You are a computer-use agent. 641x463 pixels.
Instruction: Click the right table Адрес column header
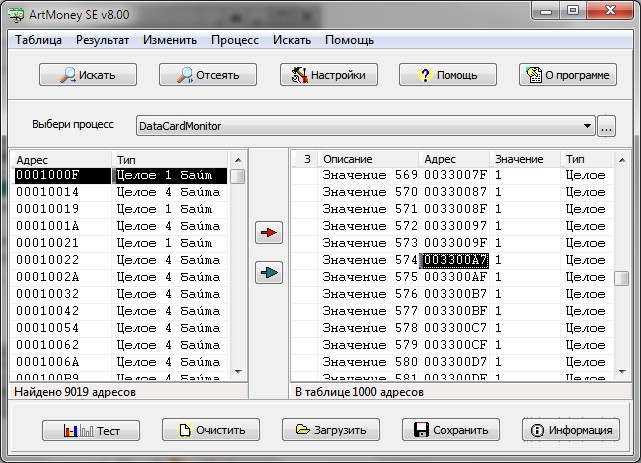[x=454, y=159]
